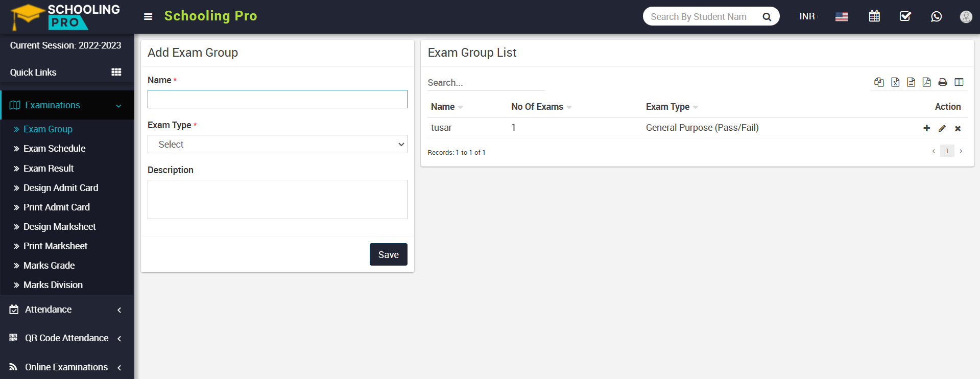Click the search magnifier icon
Viewport: 980px width, 379px height.
[x=767, y=17]
